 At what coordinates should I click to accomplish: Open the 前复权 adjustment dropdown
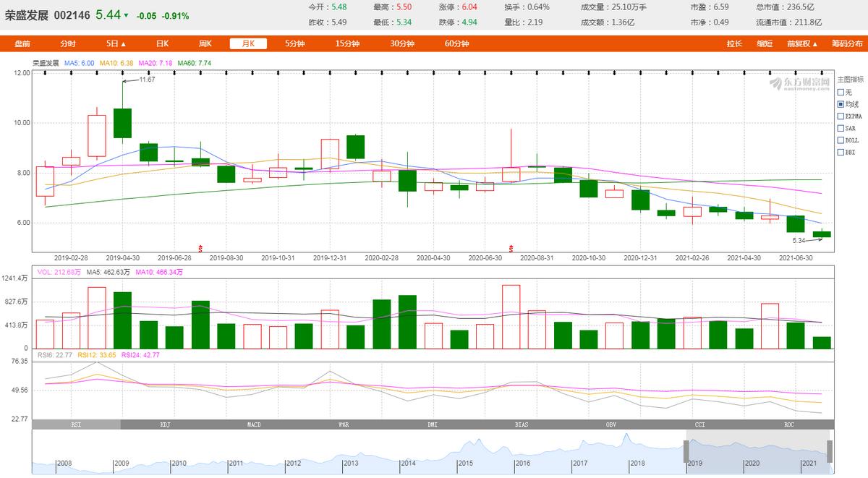click(801, 43)
